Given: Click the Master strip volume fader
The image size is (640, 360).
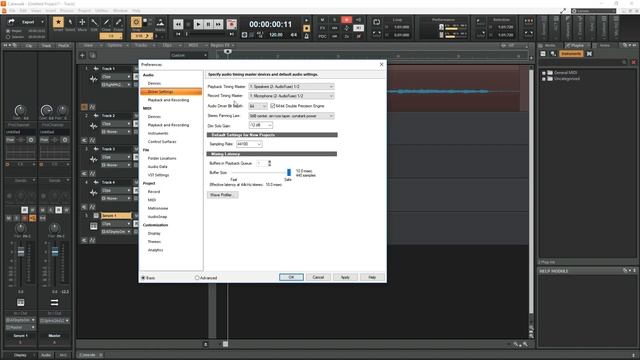Looking at the screenshot, I should click(x=55, y=252).
